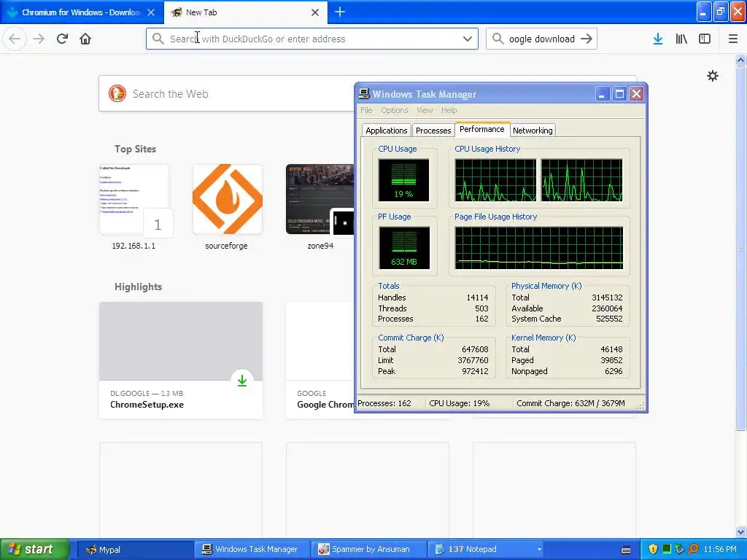Open the Help menu in Task Manager
Image resolution: width=747 pixels, height=560 pixels.
click(x=449, y=110)
